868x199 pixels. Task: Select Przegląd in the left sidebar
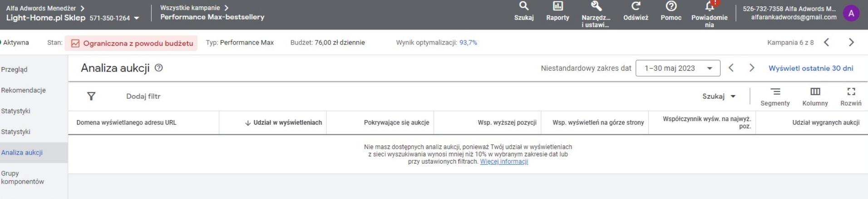tap(14, 69)
